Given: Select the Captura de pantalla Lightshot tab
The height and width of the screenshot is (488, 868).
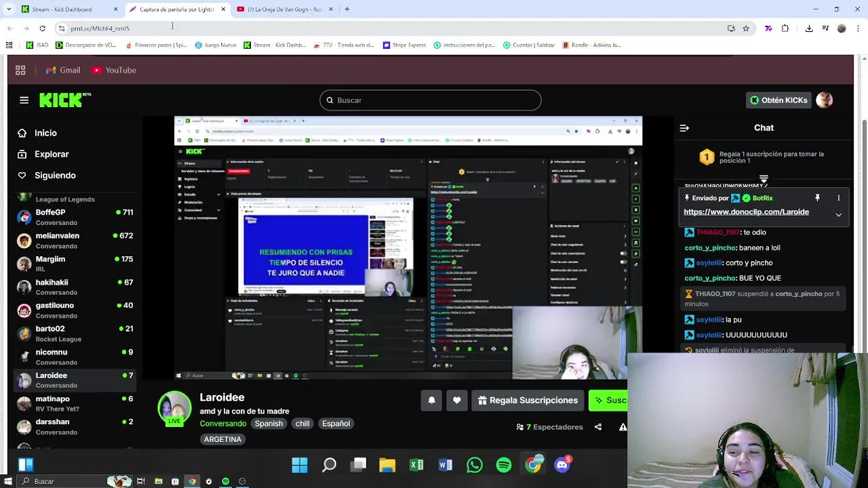Looking at the screenshot, I should tap(177, 9).
